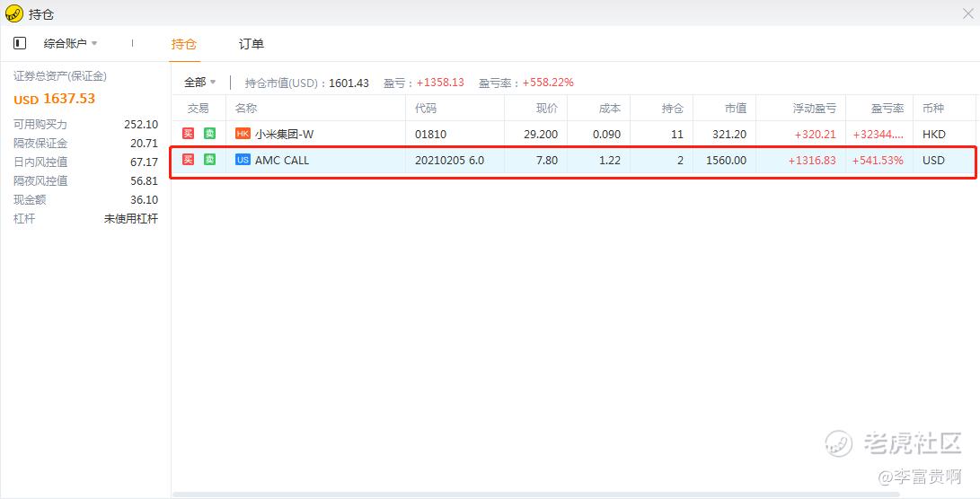Click 杠杆 status 未使用杠杆
Image resolution: width=980 pixels, height=499 pixels.
(x=131, y=219)
